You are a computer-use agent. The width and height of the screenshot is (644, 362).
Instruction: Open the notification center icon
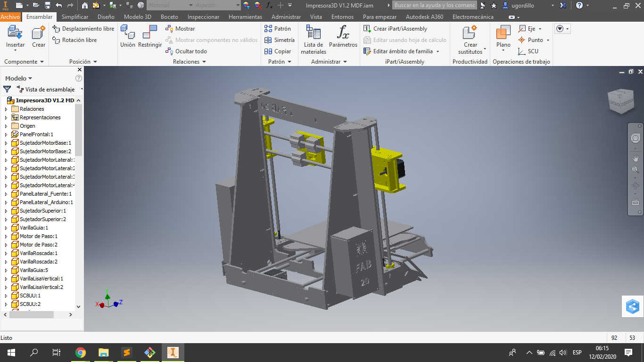tap(628, 353)
